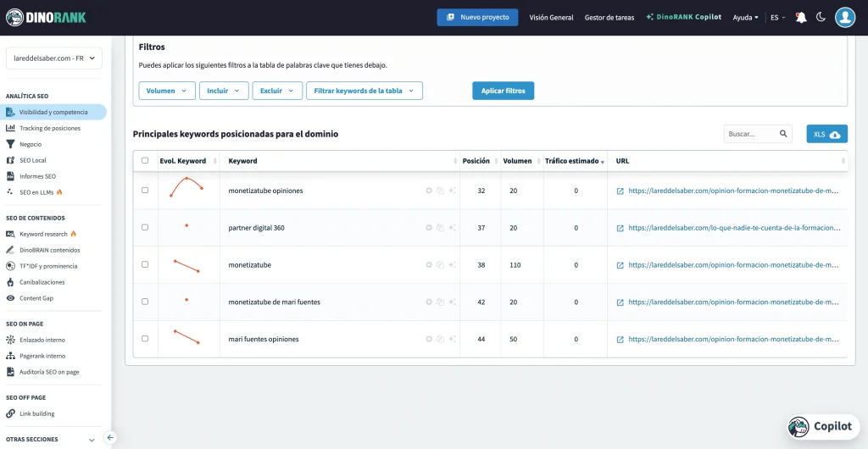Tick checkbox for 'monetizatube' row
The image size is (868, 449).
[145, 264]
